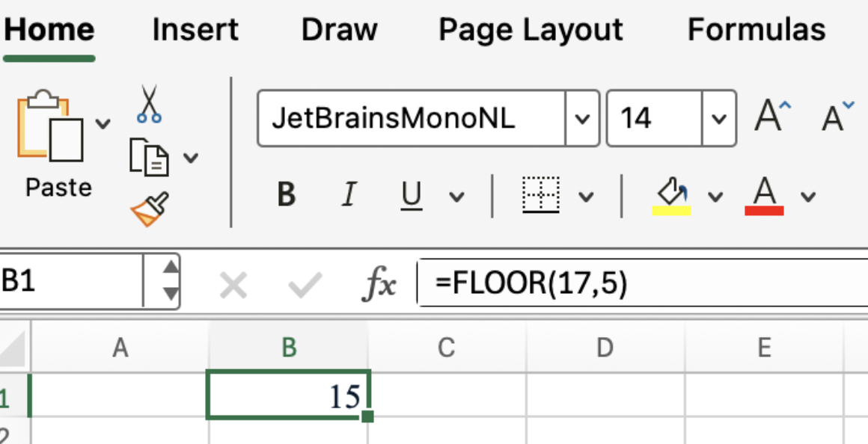
Task: Click the Name Box up/down stepper arrows
Action: (171, 282)
